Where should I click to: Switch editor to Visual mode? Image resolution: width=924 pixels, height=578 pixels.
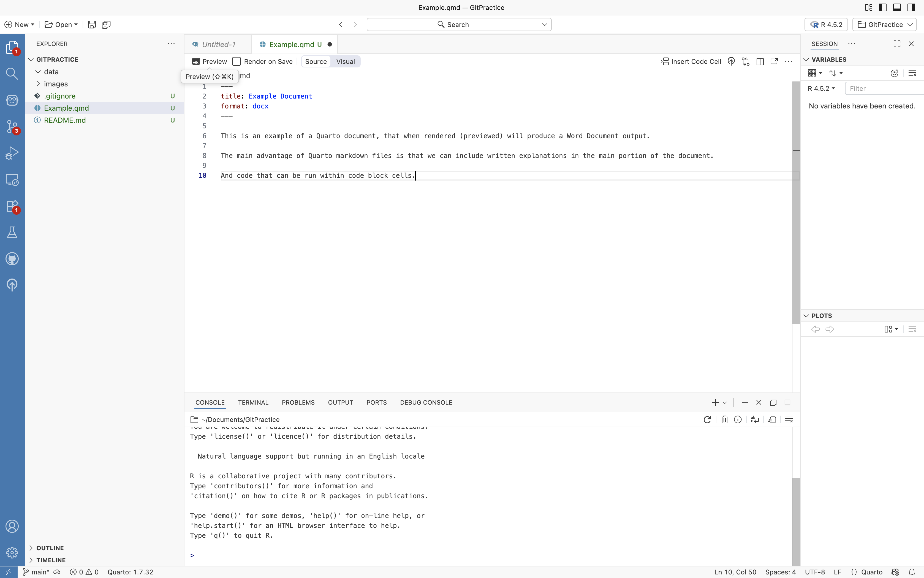click(345, 62)
